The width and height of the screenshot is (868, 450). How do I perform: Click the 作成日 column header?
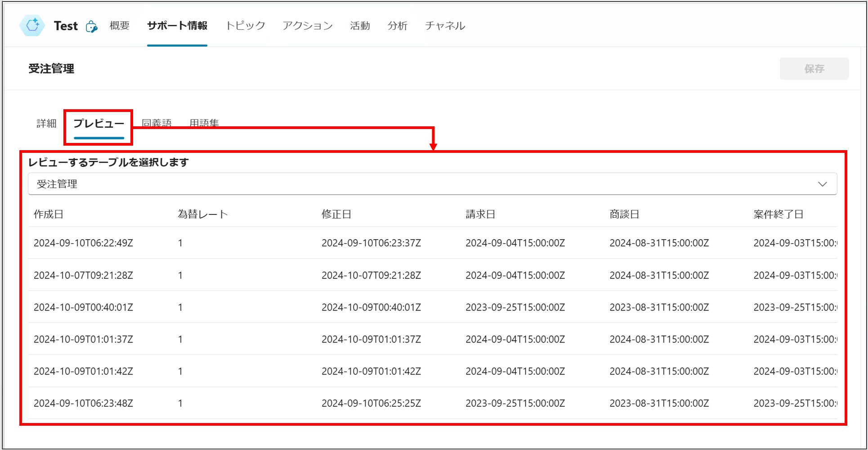tap(49, 214)
